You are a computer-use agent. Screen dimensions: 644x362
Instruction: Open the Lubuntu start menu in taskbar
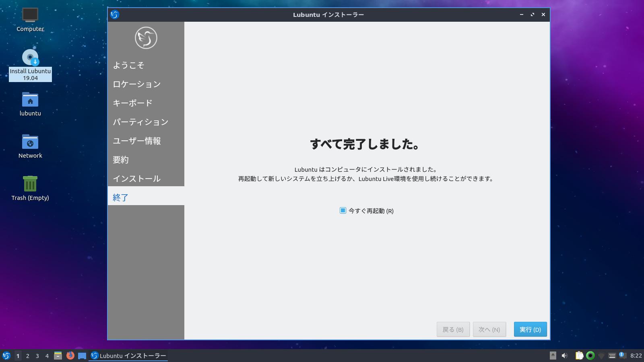pyautogui.click(x=6, y=356)
